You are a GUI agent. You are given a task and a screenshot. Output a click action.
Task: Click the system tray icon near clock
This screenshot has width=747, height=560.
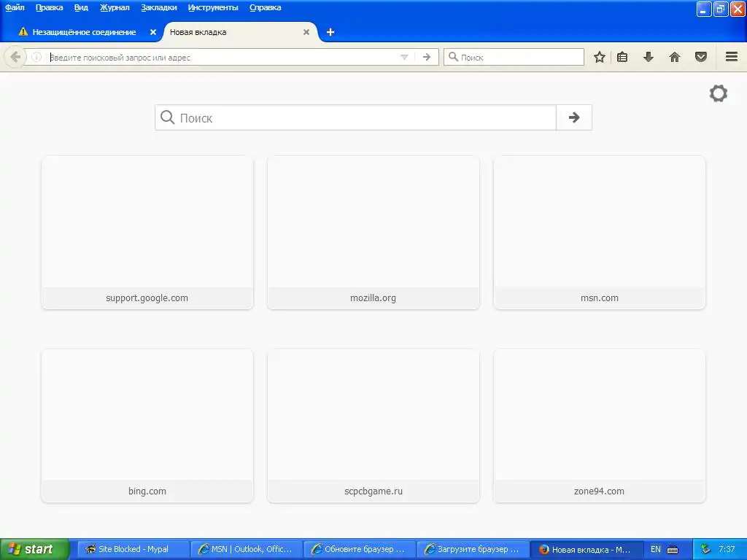[705, 549]
